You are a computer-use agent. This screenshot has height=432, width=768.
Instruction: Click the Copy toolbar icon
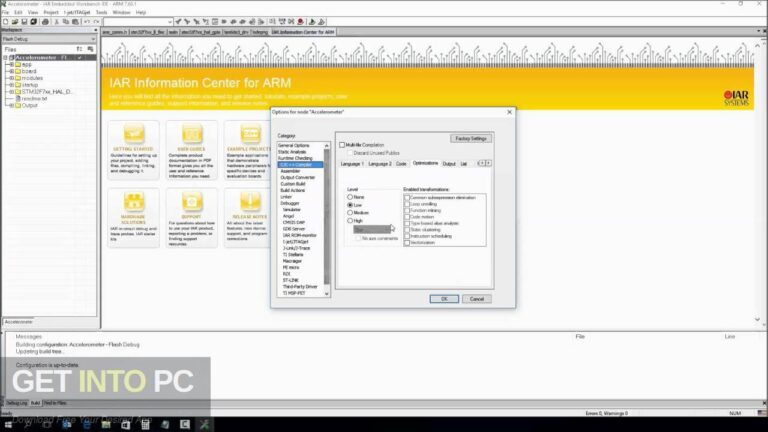(x=66, y=22)
